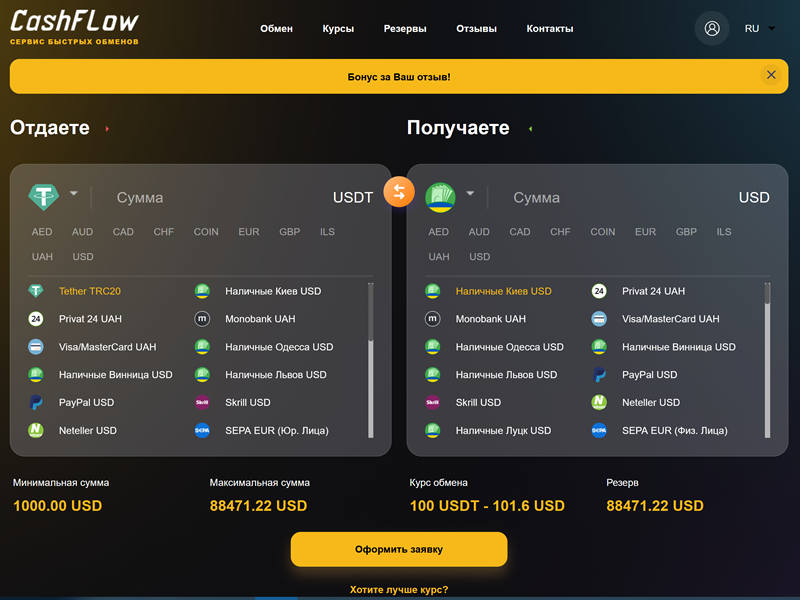Select Наличные Винница USD in the give list
The width and height of the screenshot is (800, 600).
coord(116,374)
